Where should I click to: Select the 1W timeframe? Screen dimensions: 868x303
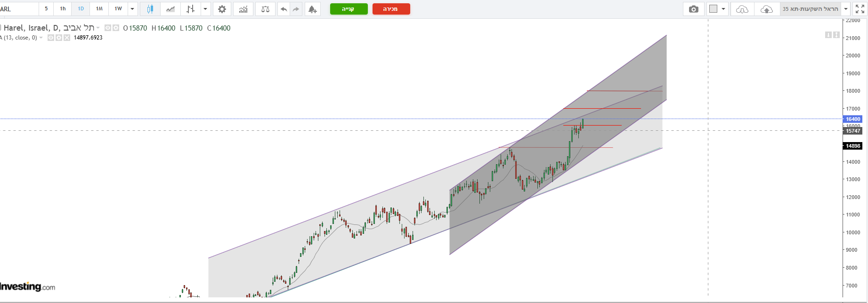point(118,9)
